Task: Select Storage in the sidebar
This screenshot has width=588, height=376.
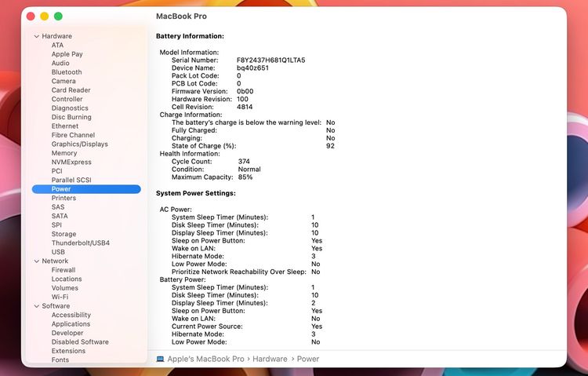Action: (x=64, y=234)
